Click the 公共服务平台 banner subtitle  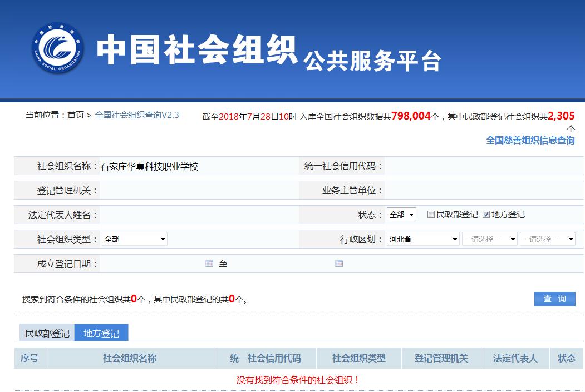coord(372,61)
